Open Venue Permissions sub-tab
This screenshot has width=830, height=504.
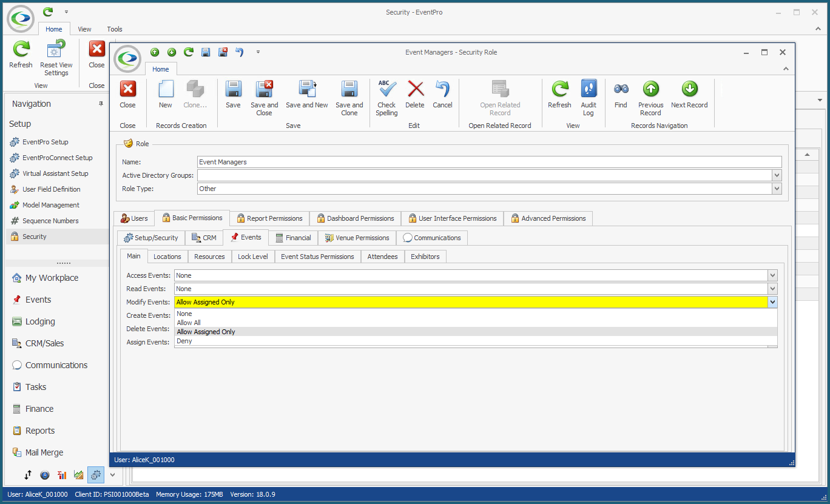pyautogui.click(x=357, y=238)
